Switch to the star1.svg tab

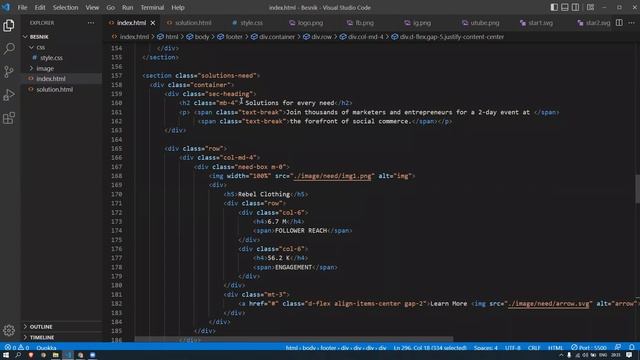536,23
